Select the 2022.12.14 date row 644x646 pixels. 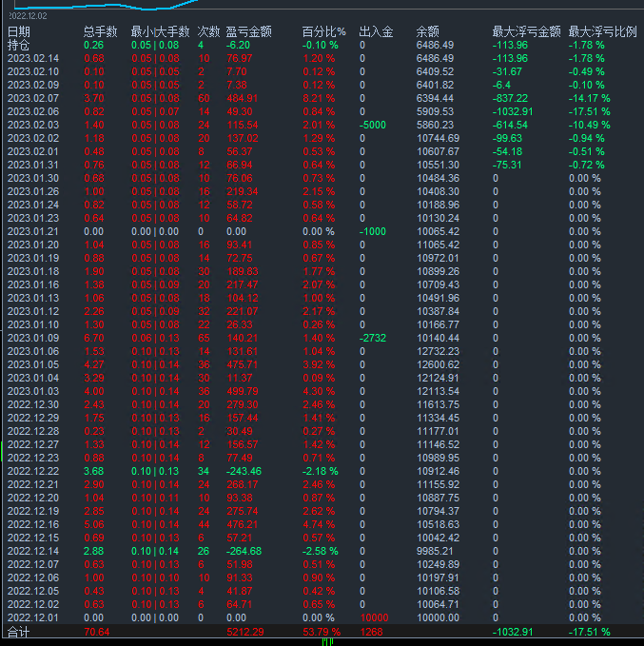[x=33, y=551]
